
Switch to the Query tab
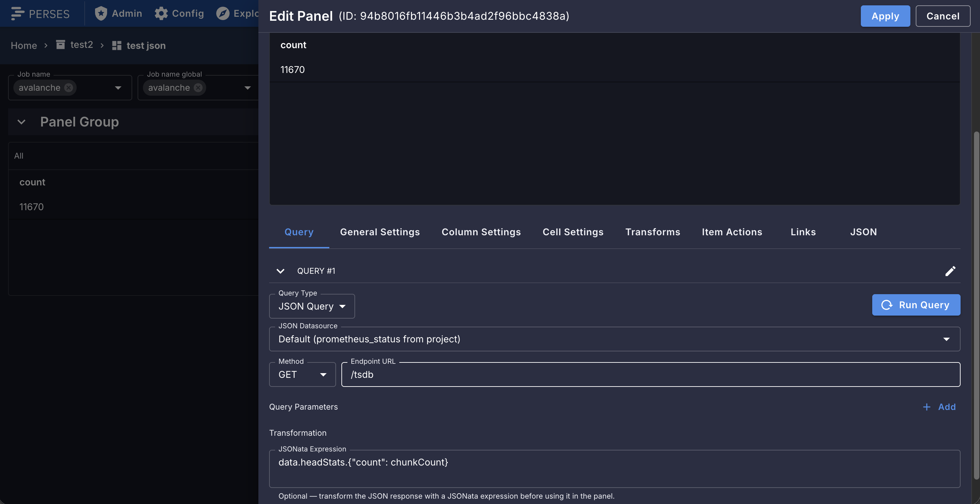299,232
